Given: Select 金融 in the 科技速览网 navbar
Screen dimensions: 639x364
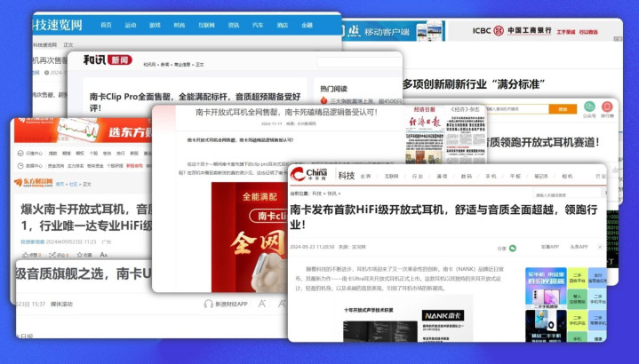Looking at the screenshot, I should (x=307, y=25).
